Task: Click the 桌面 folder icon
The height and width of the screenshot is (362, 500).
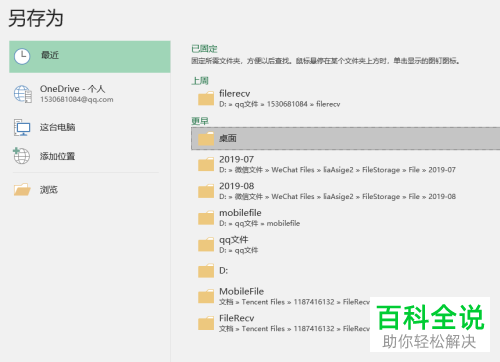Action: click(x=206, y=139)
